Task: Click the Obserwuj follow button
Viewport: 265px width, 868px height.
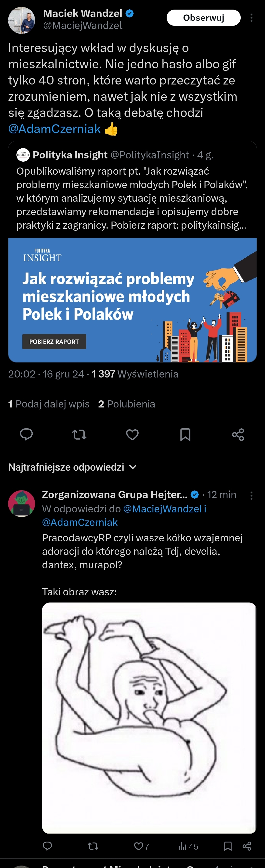Action: [203, 18]
